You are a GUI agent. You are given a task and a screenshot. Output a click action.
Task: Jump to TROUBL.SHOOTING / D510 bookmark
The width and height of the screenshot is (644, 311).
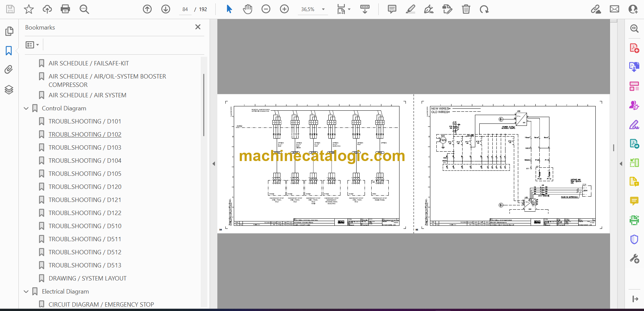tap(85, 226)
